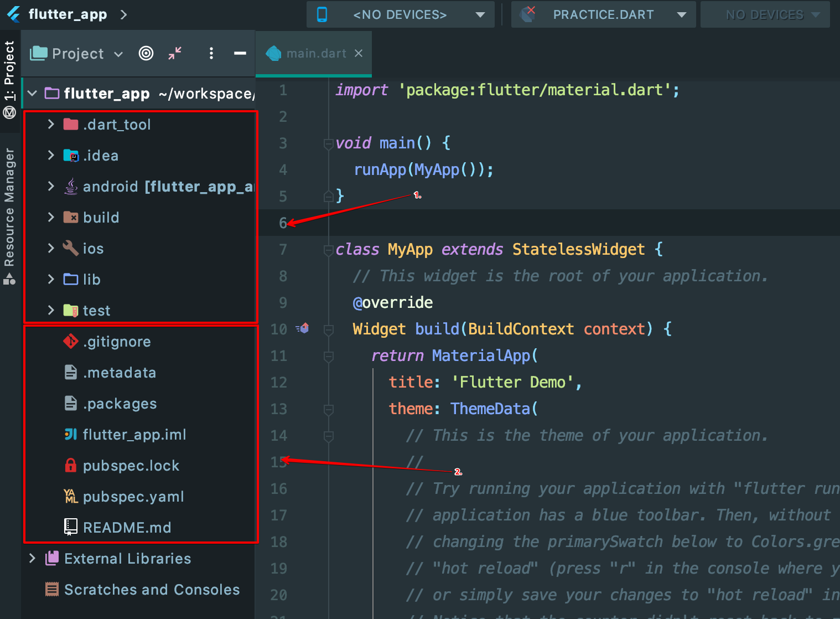
Task: Open the greyed NO DEVICES dropdown on the right
Action: (x=765, y=15)
